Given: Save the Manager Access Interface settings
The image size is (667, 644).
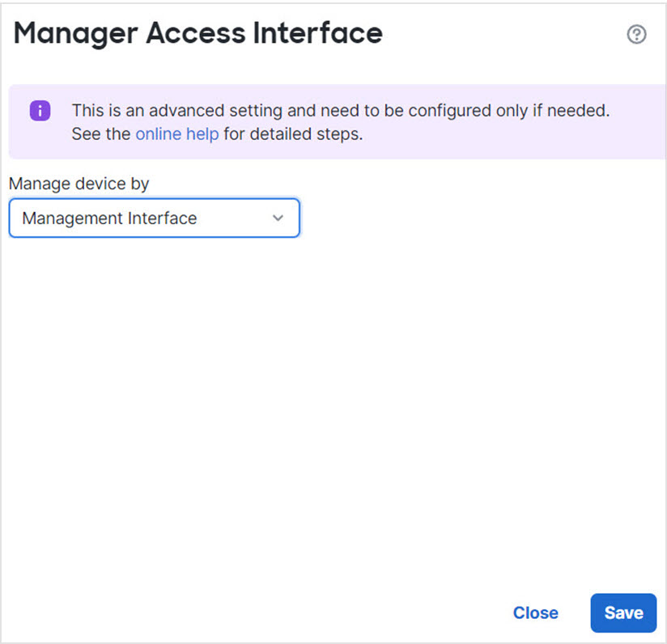Looking at the screenshot, I should point(622,612).
